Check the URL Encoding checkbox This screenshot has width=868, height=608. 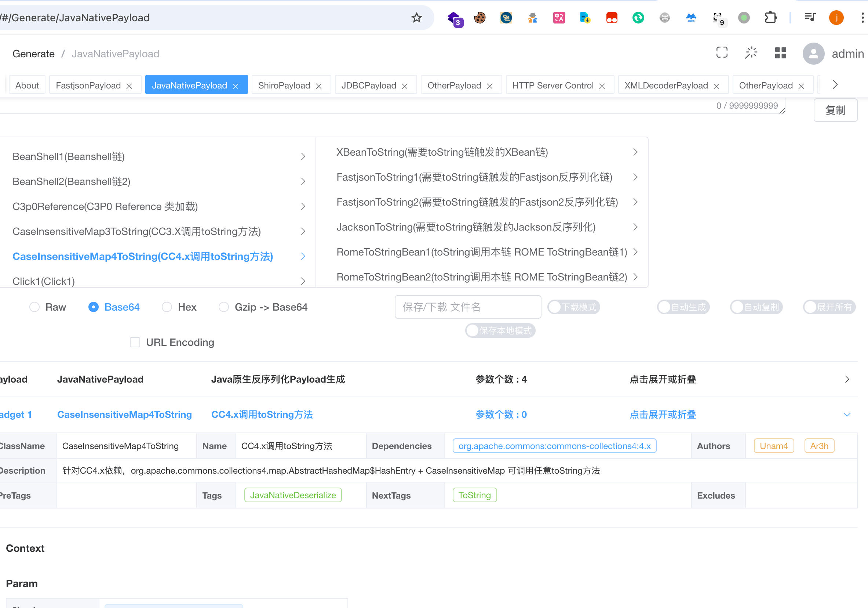[135, 342]
